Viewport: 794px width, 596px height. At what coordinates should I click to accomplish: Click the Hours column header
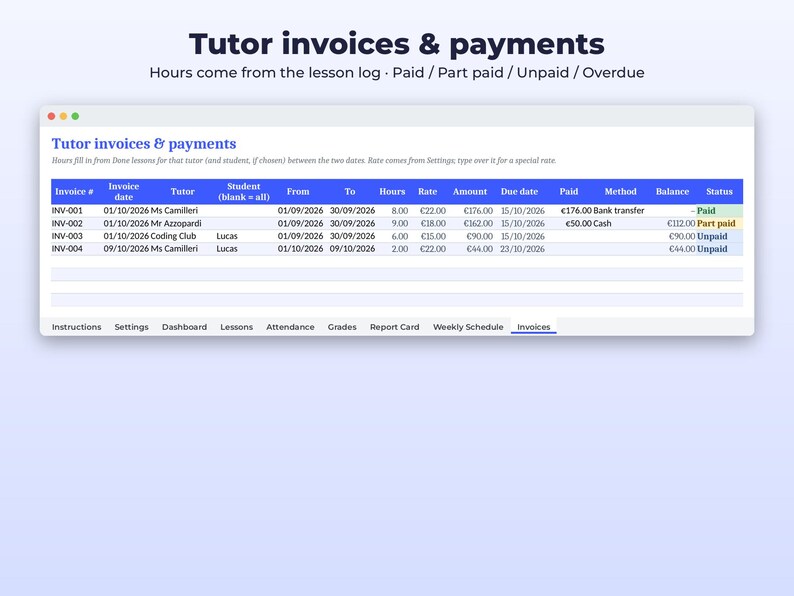click(392, 191)
